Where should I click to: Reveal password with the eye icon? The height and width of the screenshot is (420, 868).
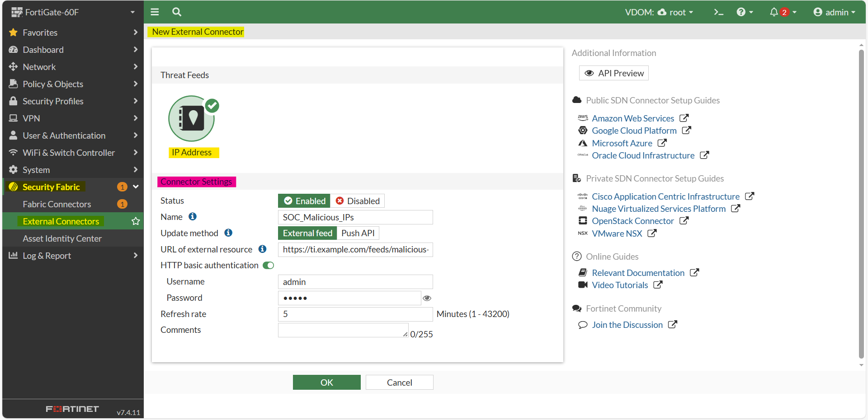pos(427,298)
